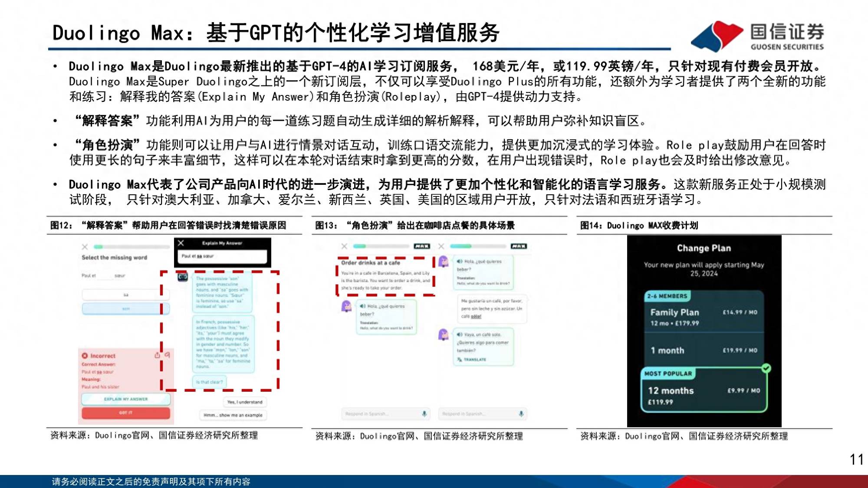Image resolution: width=868 pixels, height=488 pixels.
Task: Click EXPLAIN MY ANSWER button
Action: coord(126,399)
